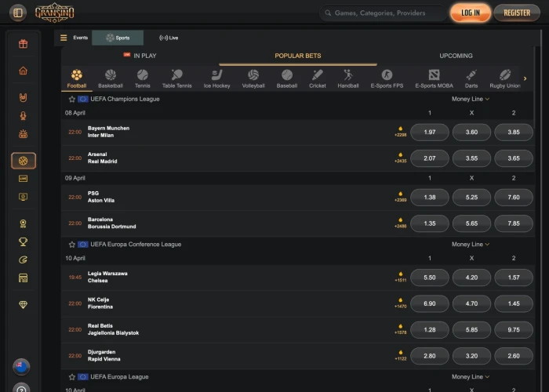Click the REGISTER button
This screenshot has width=549, height=392.
(x=517, y=13)
